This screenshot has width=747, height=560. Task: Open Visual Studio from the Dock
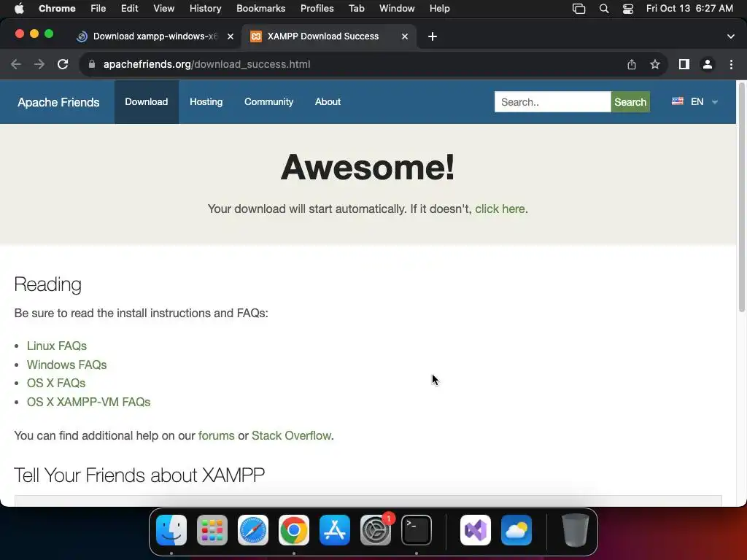pyautogui.click(x=476, y=530)
